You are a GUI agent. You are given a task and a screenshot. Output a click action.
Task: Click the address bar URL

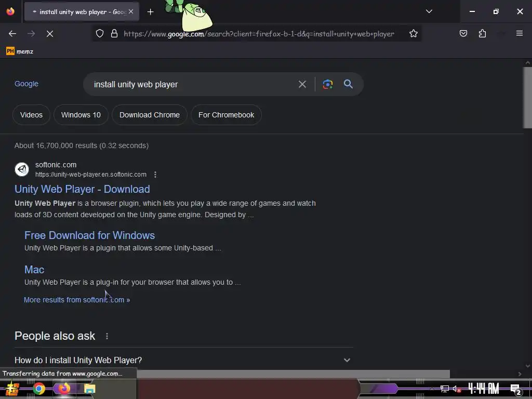pyautogui.click(x=259, y=34)
